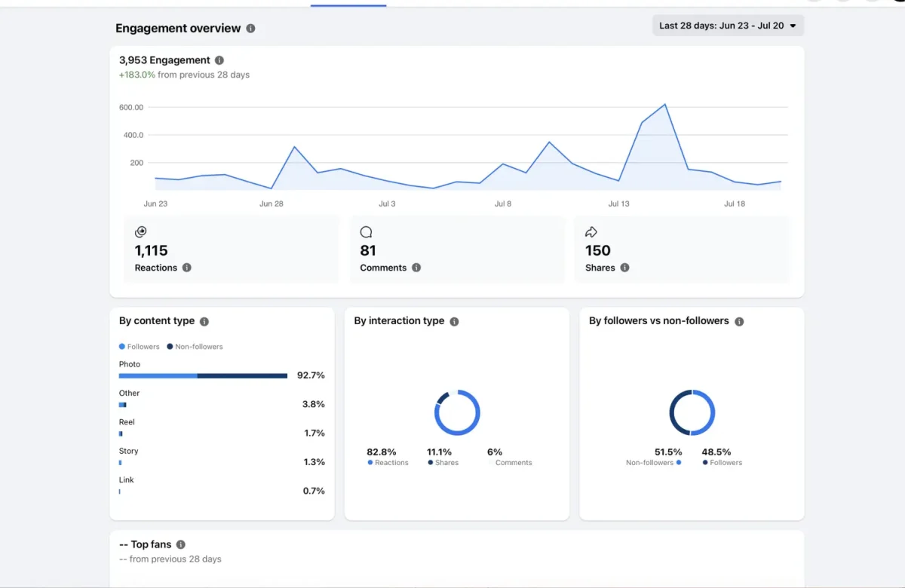This screenshot has width=905, height=588.
Task: Click the 92.7% Photo percentage
Action: (x=311, y=375)
